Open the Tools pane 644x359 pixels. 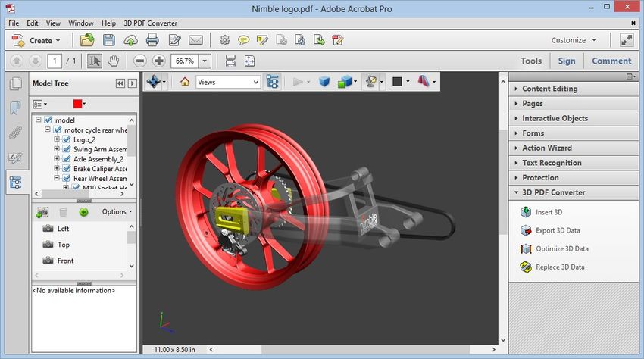(x=531, y=61)
